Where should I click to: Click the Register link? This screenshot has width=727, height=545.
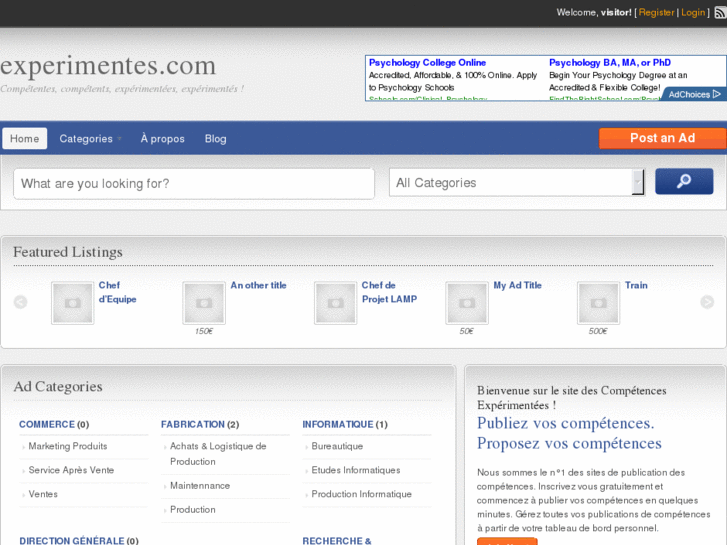[x=657, y=13]
